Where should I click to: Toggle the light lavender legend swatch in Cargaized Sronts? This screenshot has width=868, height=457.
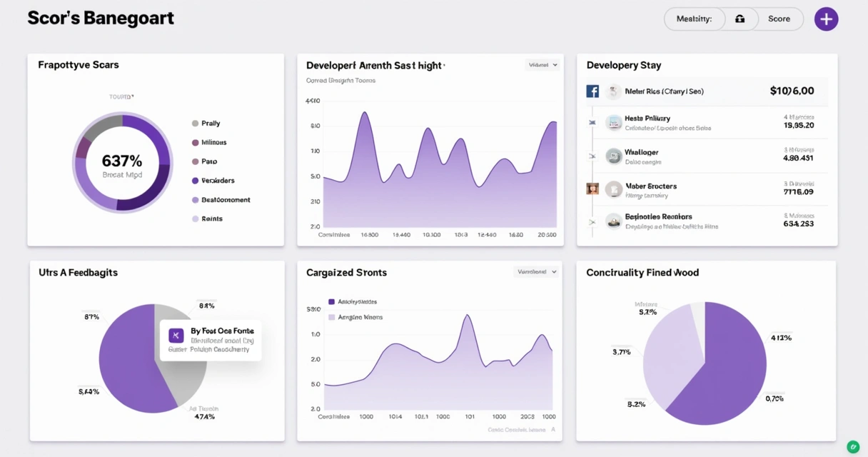[331, 317]
